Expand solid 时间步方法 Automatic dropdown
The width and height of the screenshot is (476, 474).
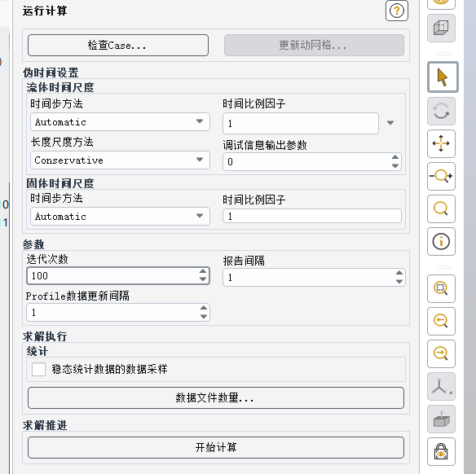point(120,216)
